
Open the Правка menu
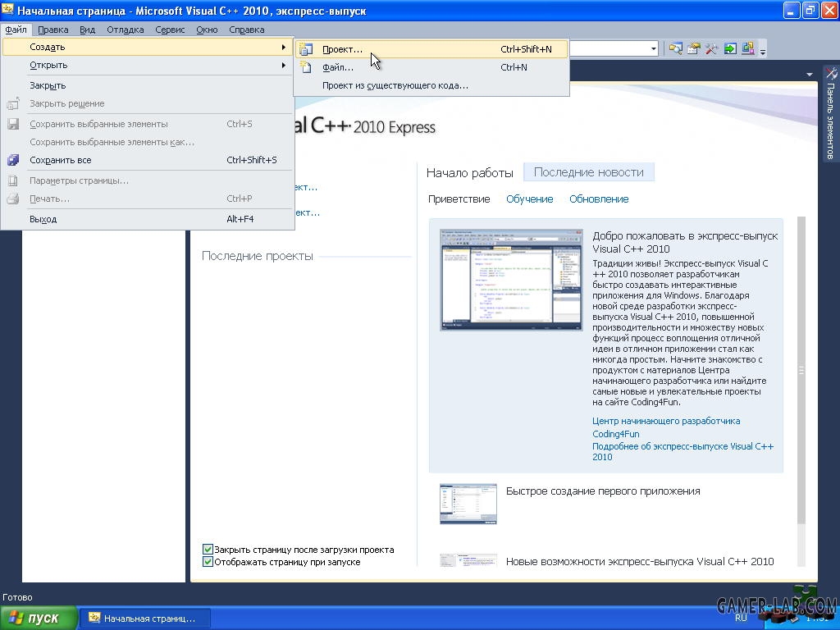pos(53,30)
